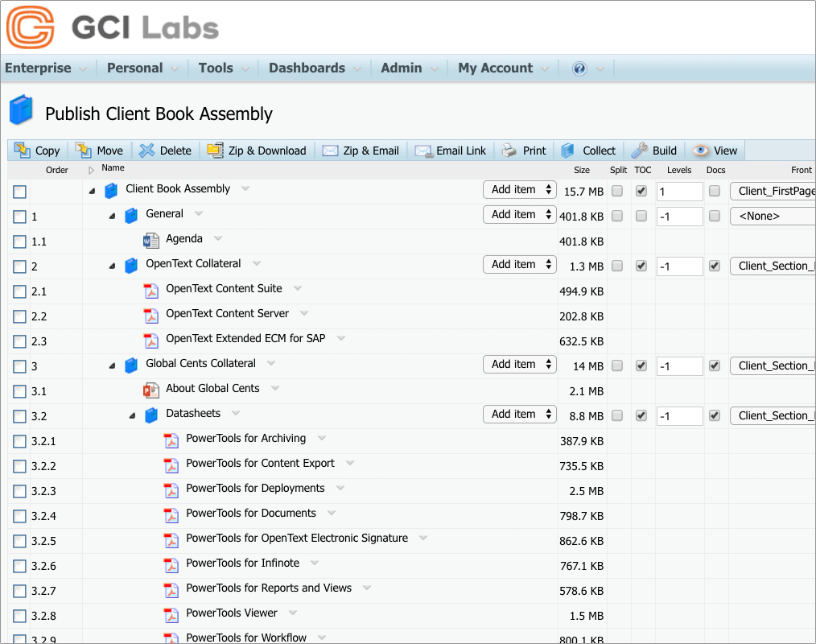The image size is (816, 644).
Task: Click the Client Book Assembly binder icon
Action: coord(111,191)
